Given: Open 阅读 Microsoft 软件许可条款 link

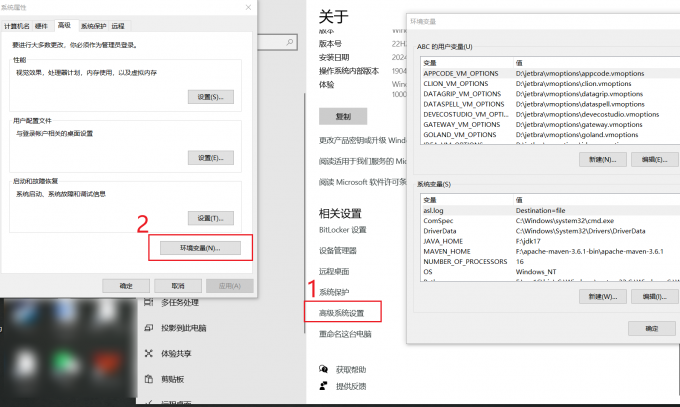Looking at the screenshot, I should click(363, 182).
